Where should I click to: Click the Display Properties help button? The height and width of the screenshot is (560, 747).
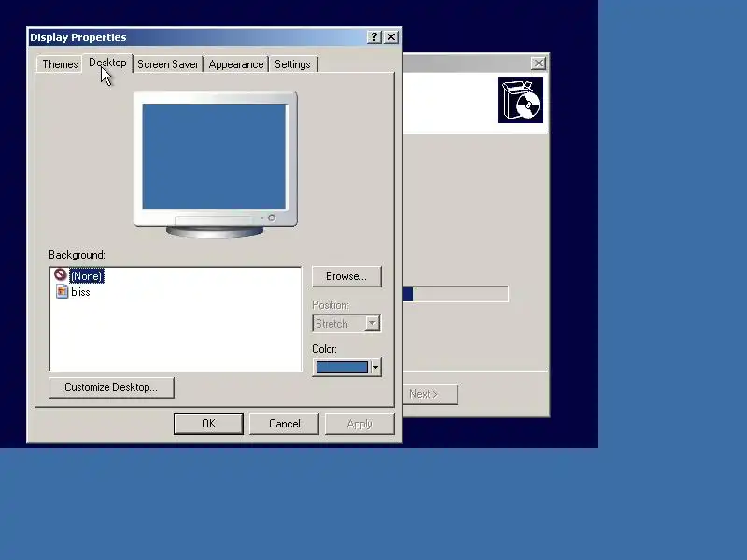point(374,37)
